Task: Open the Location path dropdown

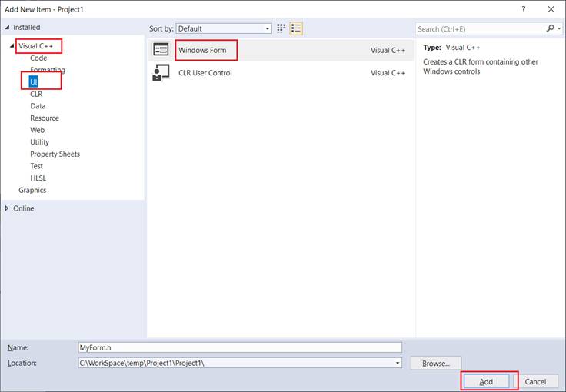Action: click(398, 362)
